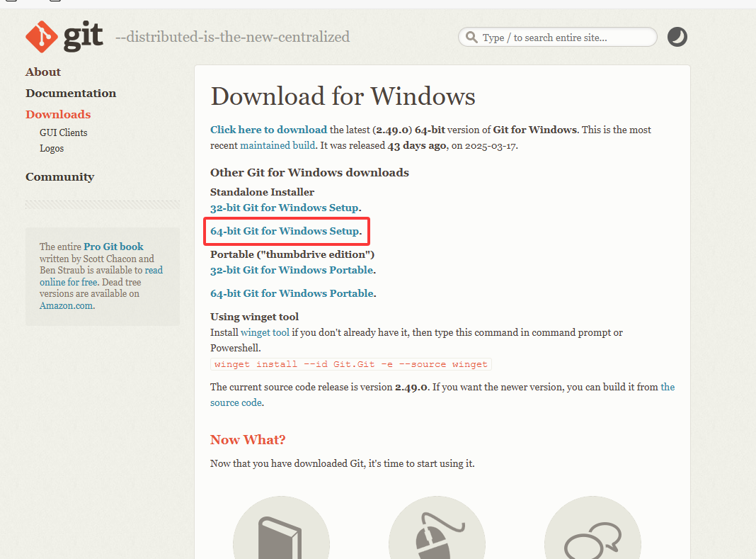Download 64-bit Git for Windows Portable
The height and width of the screenshot is (559, 756).
[292, 293]
